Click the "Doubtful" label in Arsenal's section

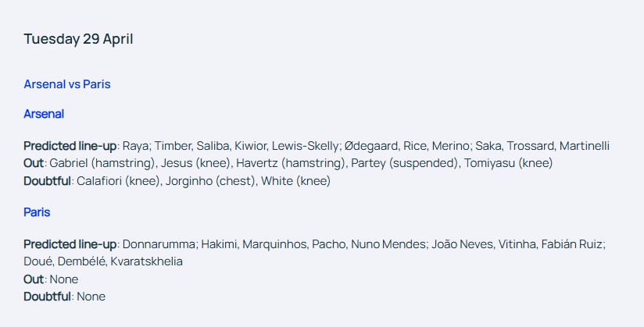[x=47, y=181]
